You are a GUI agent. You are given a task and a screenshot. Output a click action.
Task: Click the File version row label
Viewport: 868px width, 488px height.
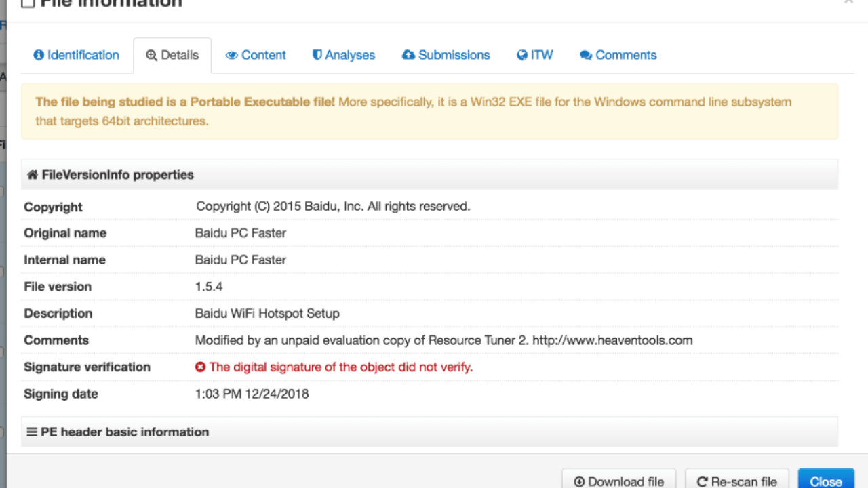(x=58, y=287)
